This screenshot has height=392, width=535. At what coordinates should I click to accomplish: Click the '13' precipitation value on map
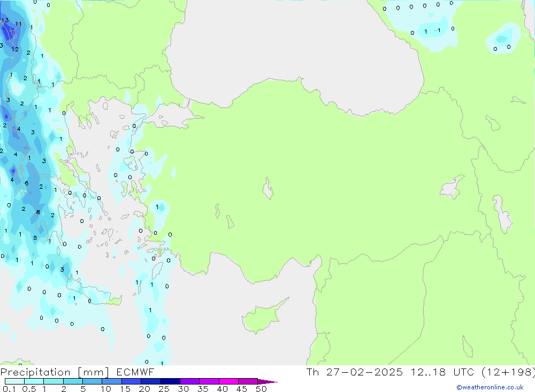pos(5,20)
